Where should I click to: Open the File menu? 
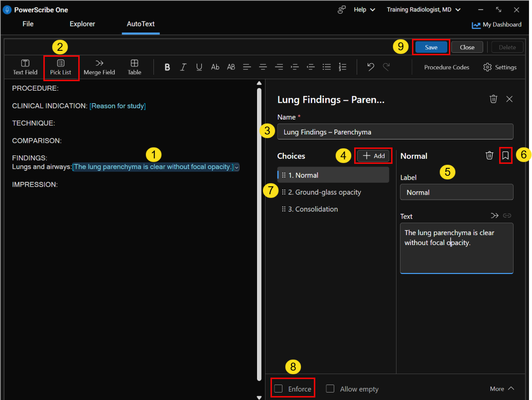28,24
